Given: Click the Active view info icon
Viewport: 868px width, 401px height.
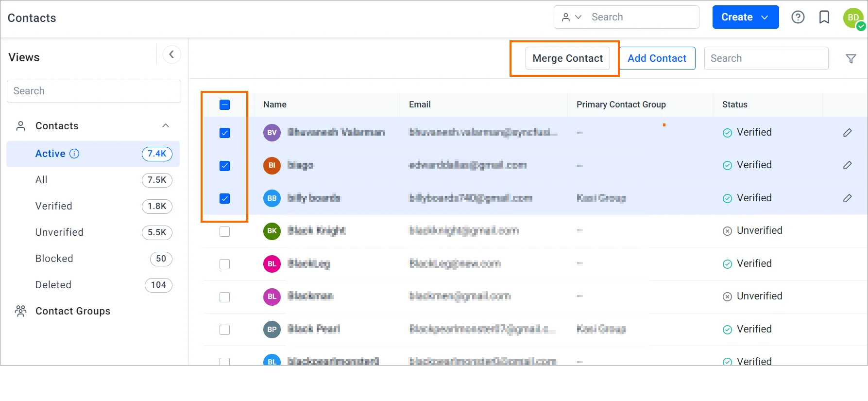Looking at the screenshot, I should click(74, 154).
